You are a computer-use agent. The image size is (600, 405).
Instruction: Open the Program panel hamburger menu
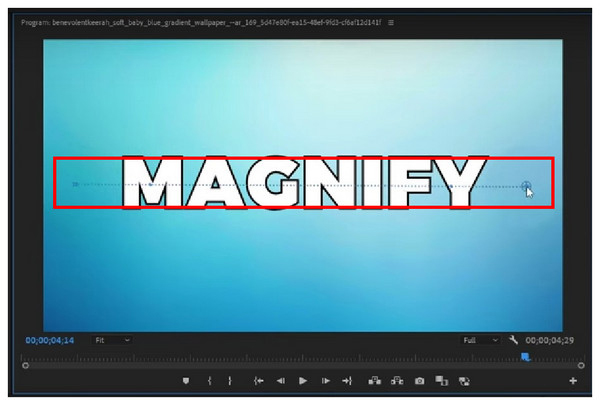click(391, 21)
